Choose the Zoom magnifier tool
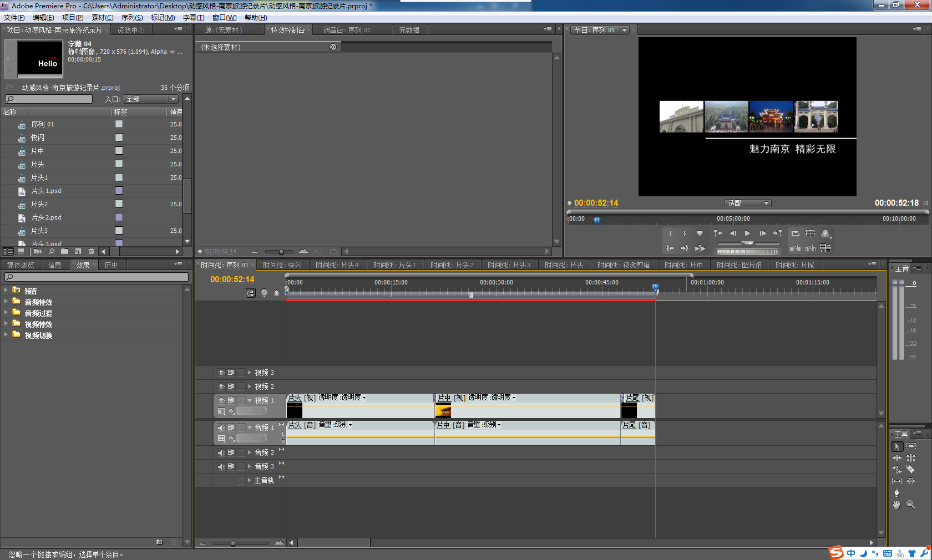Screen dimensions: 932x560 (910, 505)
